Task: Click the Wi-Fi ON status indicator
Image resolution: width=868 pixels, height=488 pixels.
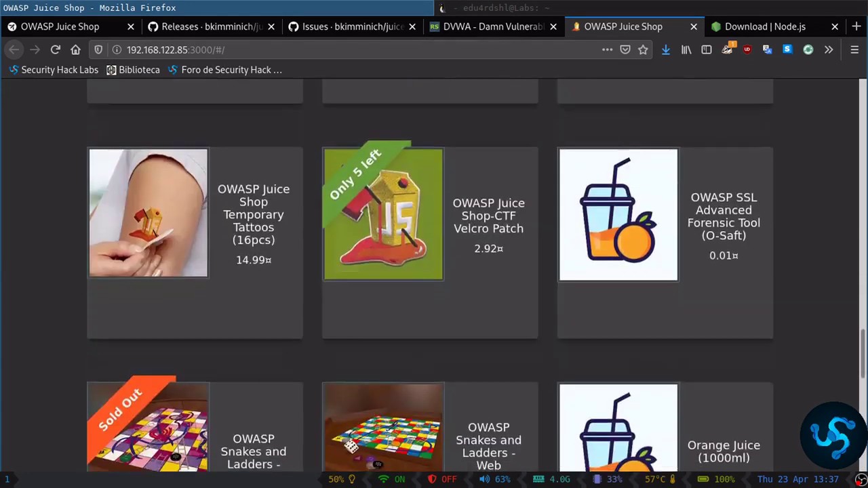Action: click(x=391, y=479)
